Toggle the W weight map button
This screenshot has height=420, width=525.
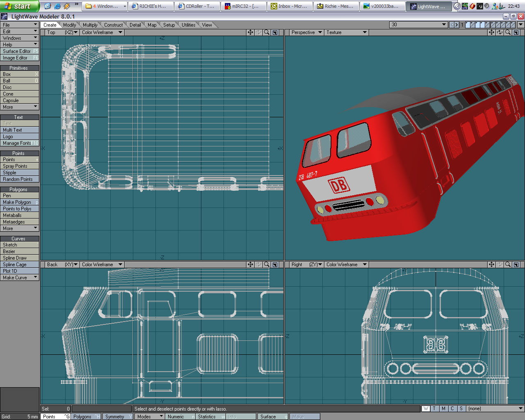426,409
